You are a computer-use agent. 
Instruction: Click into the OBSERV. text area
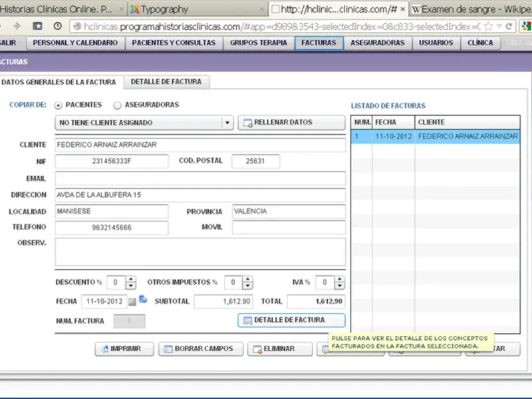200,252
